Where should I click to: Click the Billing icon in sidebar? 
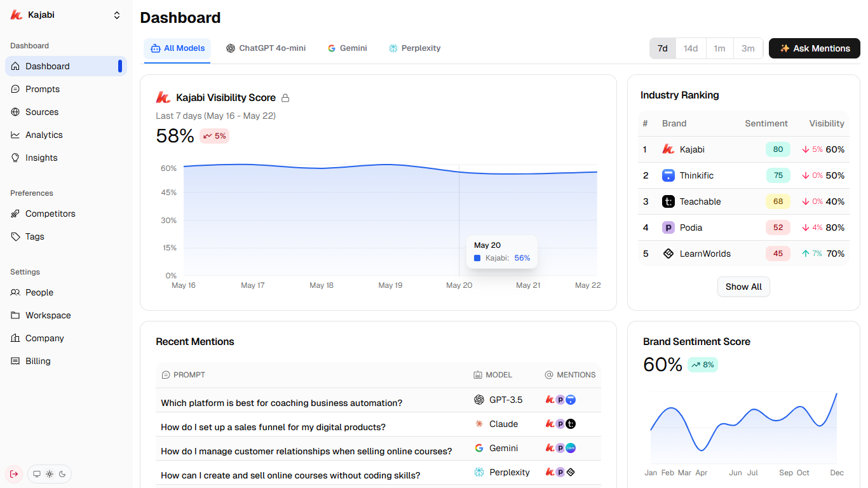[15, 361]
